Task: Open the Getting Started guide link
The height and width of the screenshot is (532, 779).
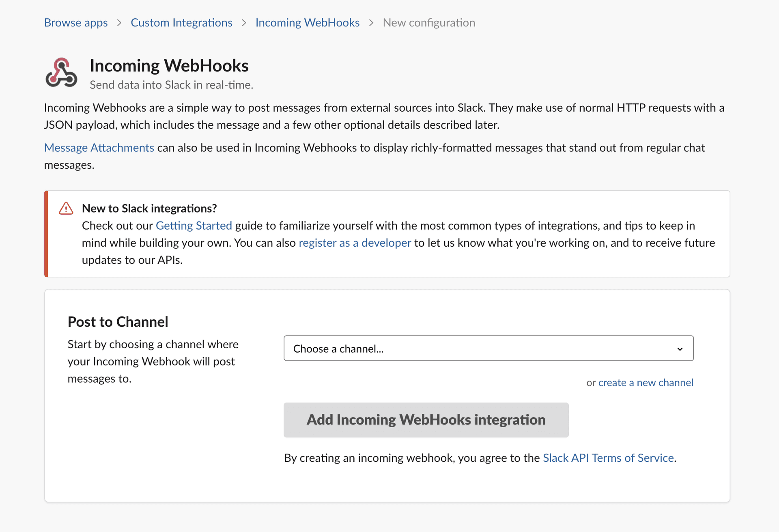Action: [x=194, y=226]
